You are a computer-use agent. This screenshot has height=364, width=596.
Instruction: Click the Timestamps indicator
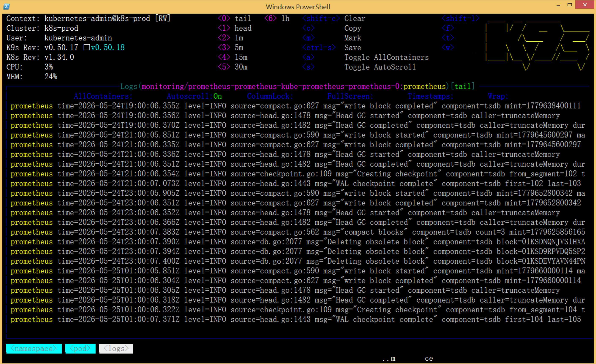[431, 96]
